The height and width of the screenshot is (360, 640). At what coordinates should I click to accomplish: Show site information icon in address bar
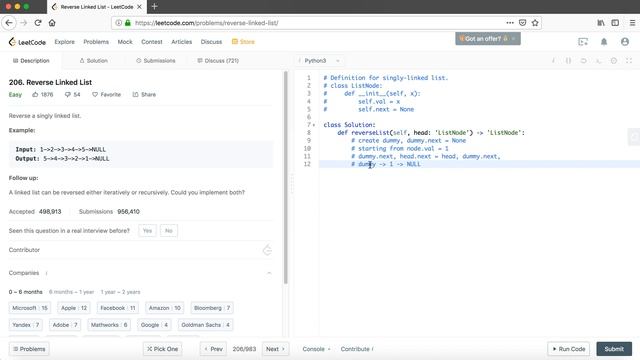(118, 23)
